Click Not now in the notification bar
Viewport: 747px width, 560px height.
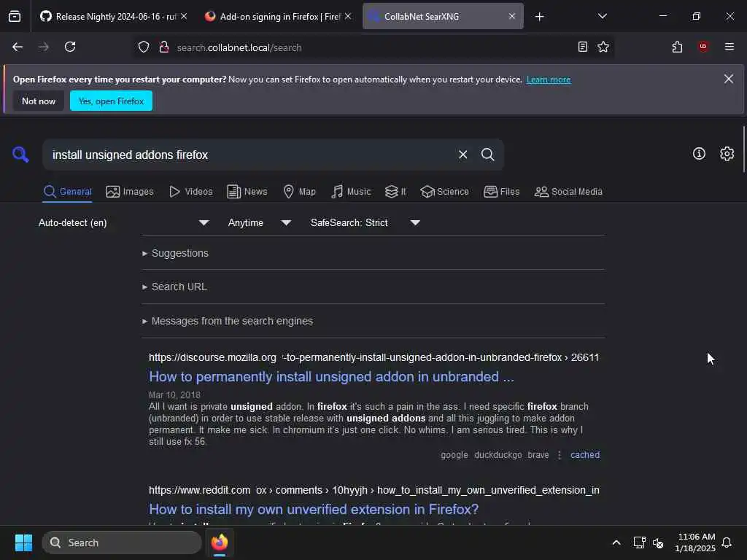point(39,101)
